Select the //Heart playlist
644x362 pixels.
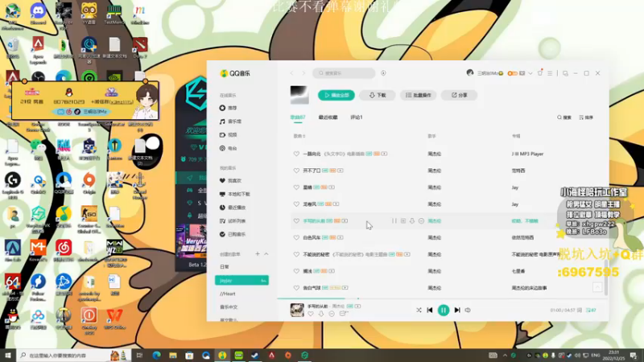[x=228, y=294]
